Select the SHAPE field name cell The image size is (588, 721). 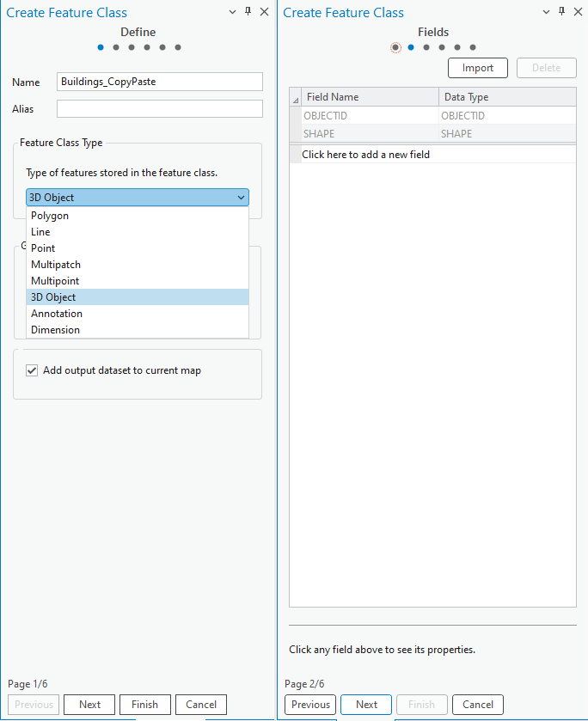pyautogui.click(x=370, y=134)
